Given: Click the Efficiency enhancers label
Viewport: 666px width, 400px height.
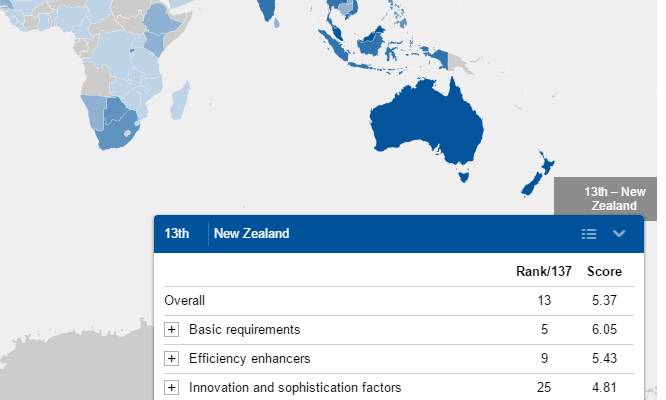Looking at the screenshot, I should [x=249, y=359].
